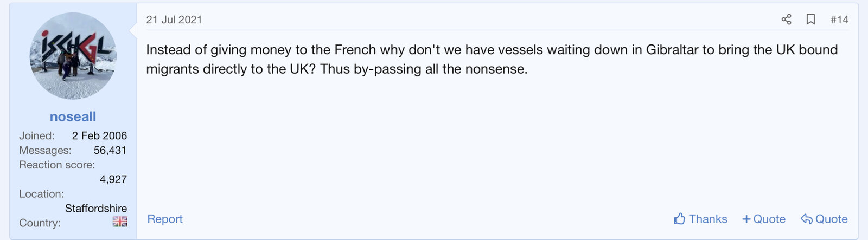Click the 56,431 messages count
The height and width of the screenshot is (240, 868).
click(x=110, y=150)
